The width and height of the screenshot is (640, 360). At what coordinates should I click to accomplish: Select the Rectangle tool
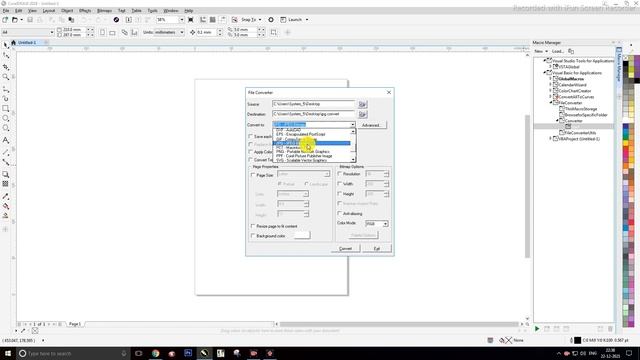pos(6,109)
